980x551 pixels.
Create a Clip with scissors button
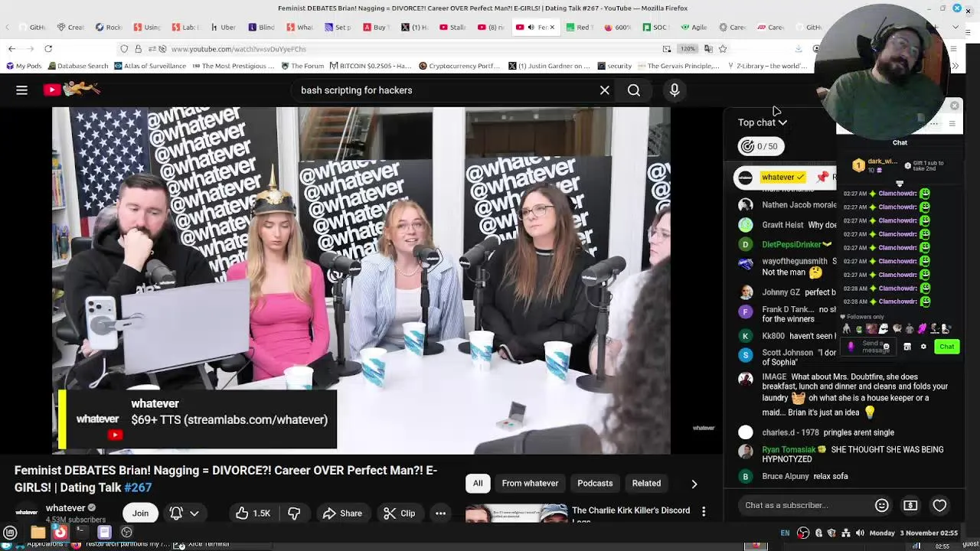[399, 514]
